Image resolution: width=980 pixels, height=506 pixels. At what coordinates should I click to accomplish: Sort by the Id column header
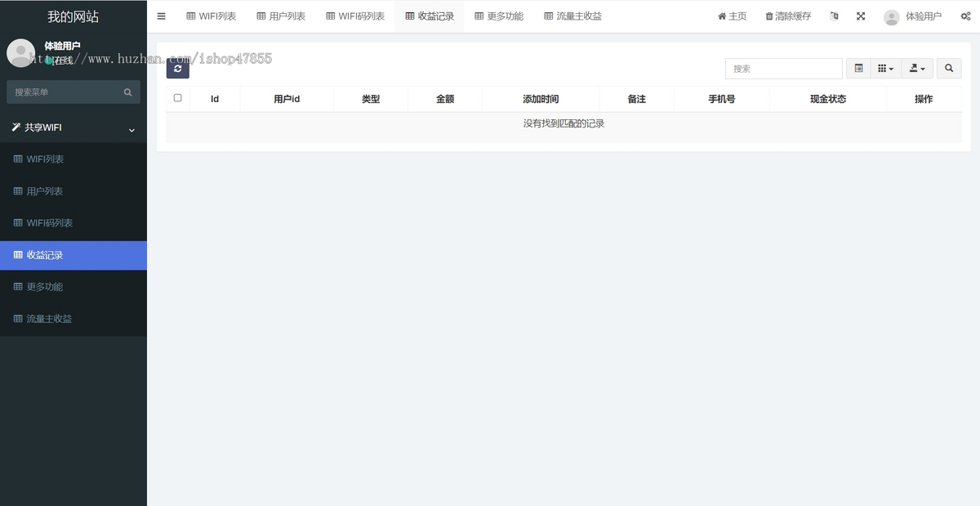(215, 99)
